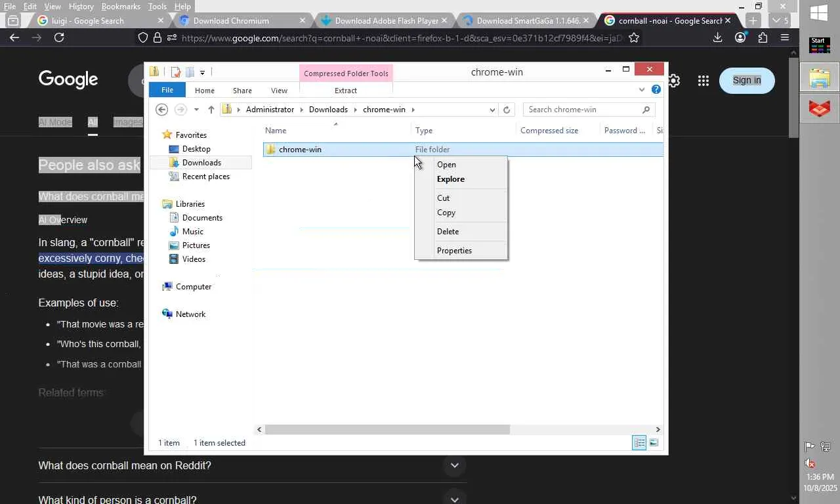Open the Home ribbon tab

pos(205,91)
